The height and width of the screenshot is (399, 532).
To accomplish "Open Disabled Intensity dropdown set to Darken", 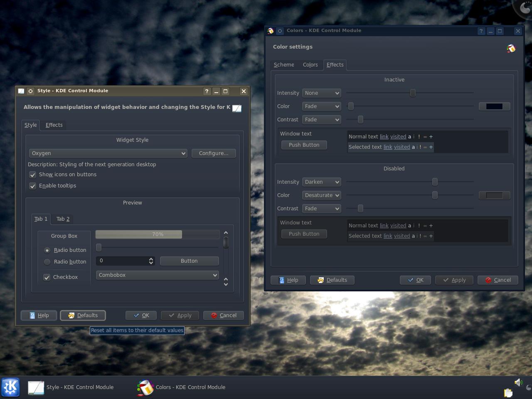I will (322, 182).
